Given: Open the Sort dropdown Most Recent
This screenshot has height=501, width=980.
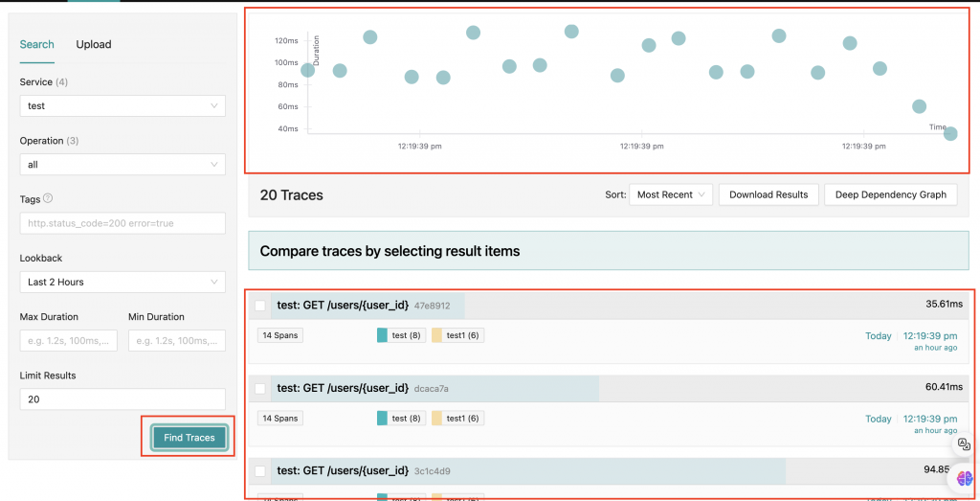Looking at the screenshot, I should click(670, 194).
